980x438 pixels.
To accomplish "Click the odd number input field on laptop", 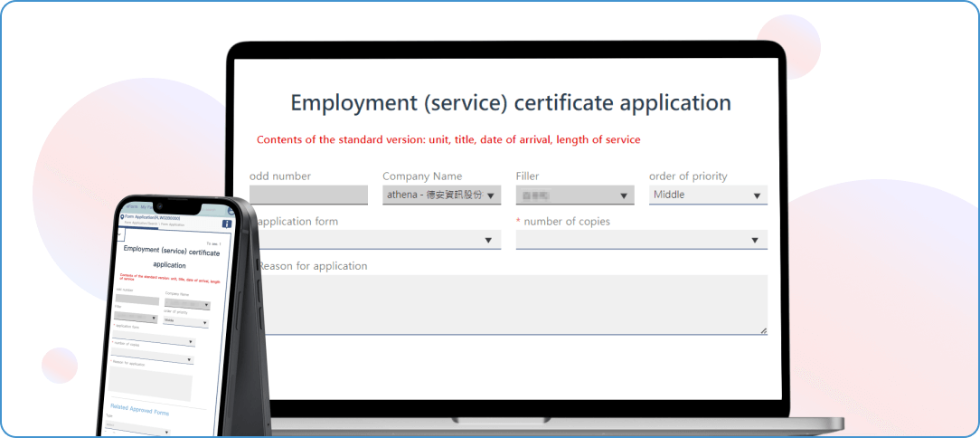I will coord(308,195).
